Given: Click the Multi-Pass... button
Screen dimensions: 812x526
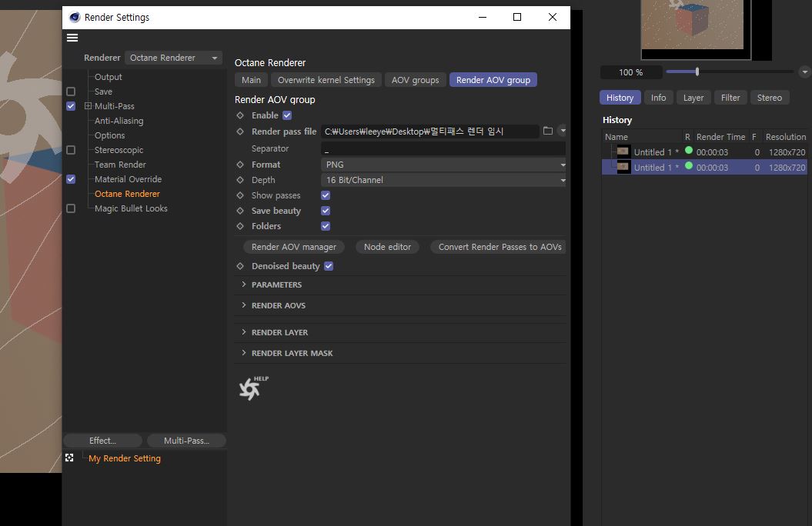Looking at the screenshot, I should (186, 441).
